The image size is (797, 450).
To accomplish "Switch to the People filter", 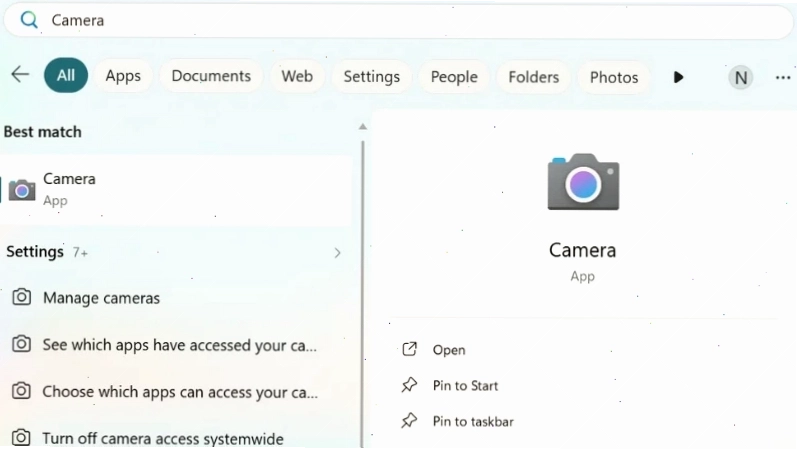I will pos(454,77).
